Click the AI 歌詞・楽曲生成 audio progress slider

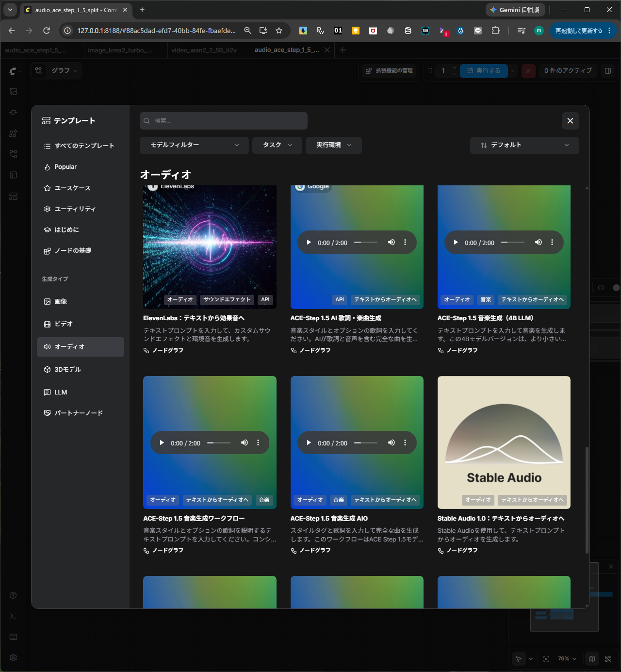pyautogui.click(x=366, y=242)
